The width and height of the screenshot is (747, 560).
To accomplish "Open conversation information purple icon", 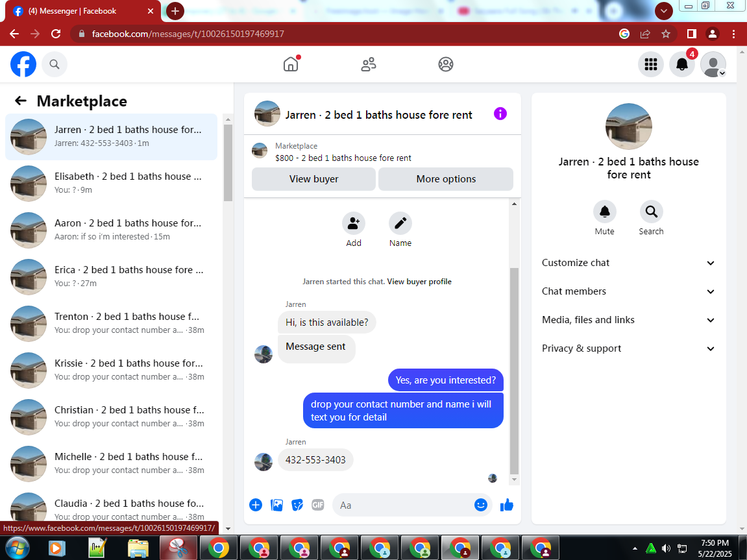I will (500, 114).
